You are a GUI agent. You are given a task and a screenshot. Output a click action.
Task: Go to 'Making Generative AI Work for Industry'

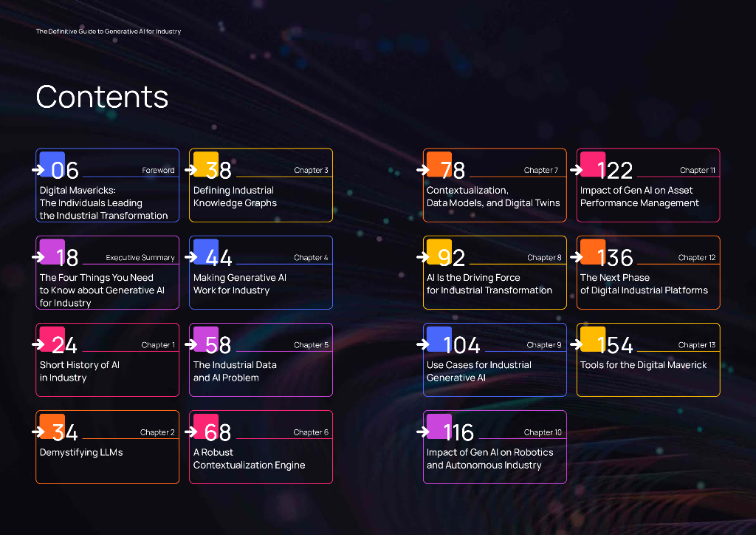click(x=240, y=284)
